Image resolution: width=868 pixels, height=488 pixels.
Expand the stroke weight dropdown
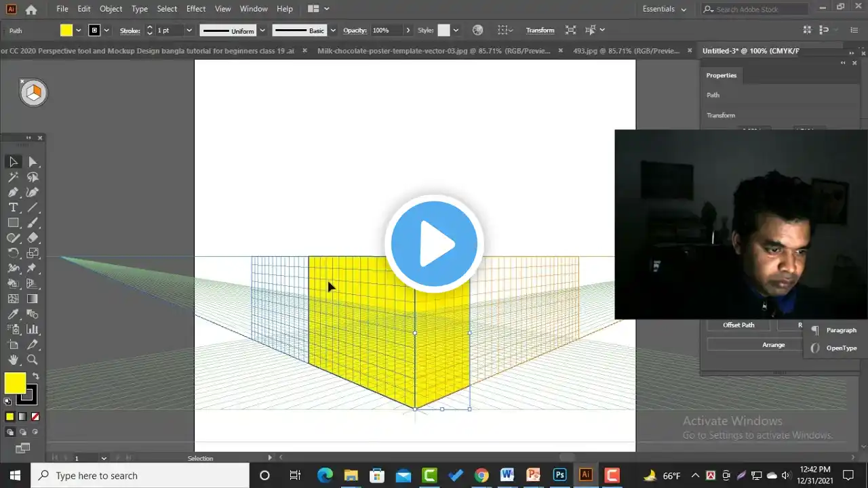189,30
